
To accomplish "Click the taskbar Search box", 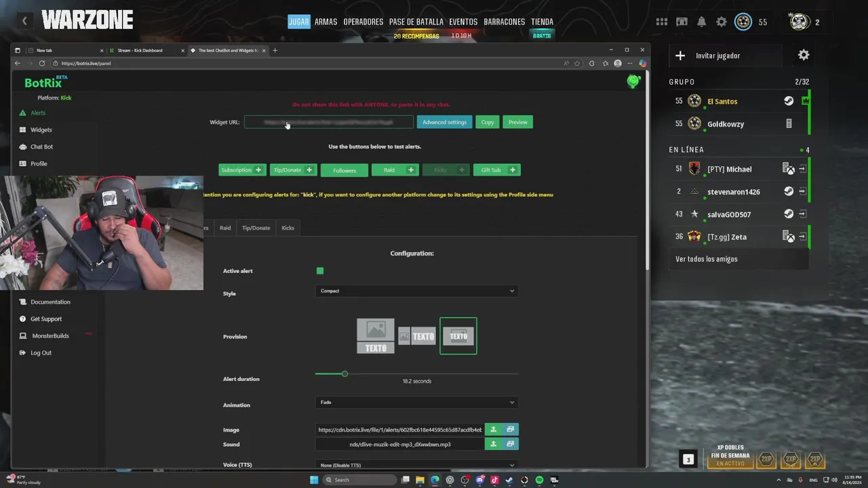I will tap(358, 480).
